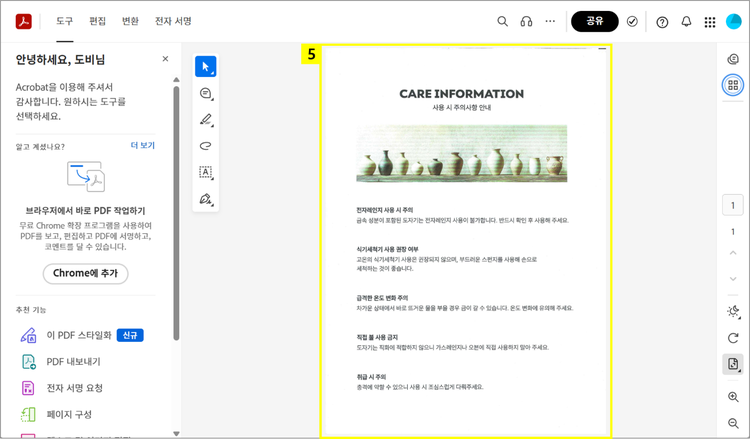Choose the fountain pen signature tool
This screenshot has width=750, height=439.
tap(206, 198)
